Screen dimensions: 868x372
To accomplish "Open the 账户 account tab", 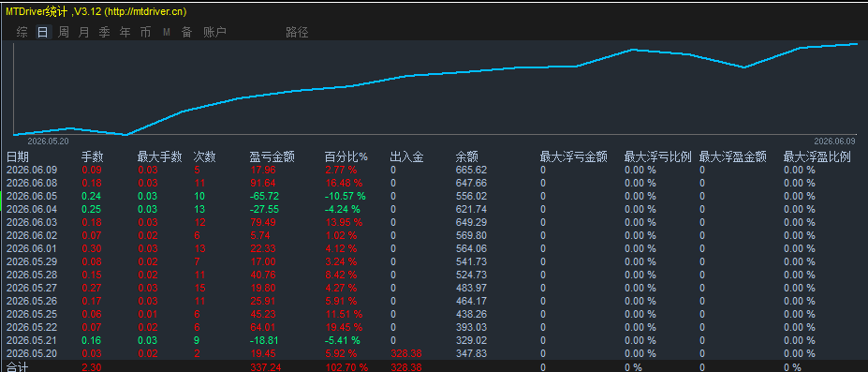I will (214, 32).
